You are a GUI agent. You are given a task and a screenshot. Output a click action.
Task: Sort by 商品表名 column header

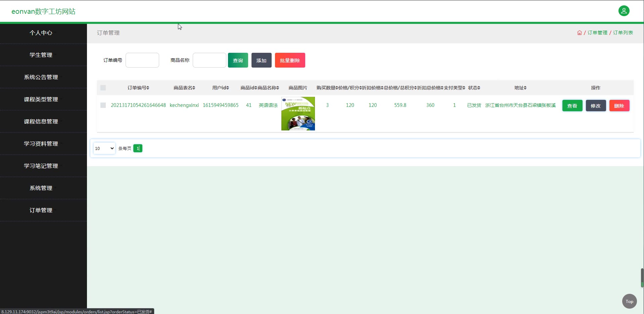click(x=184, y=88)
